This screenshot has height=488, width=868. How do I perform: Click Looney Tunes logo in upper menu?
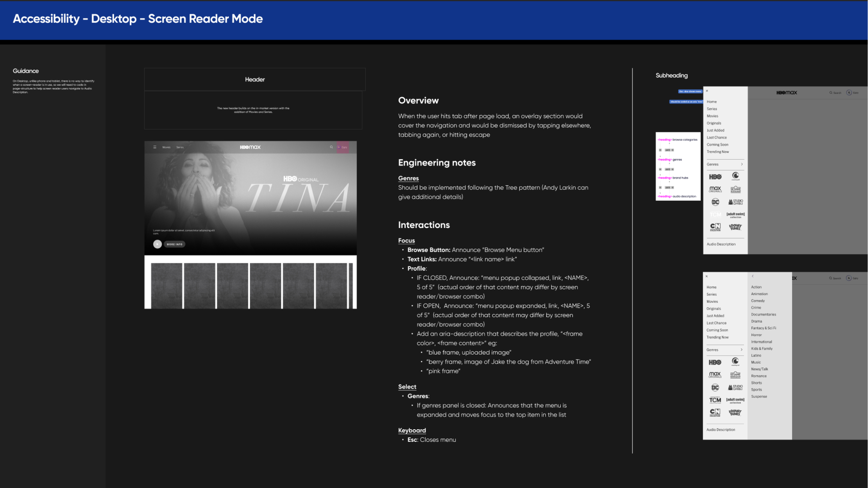tap(735, 227)
